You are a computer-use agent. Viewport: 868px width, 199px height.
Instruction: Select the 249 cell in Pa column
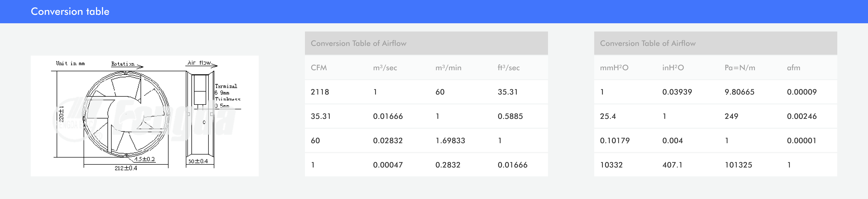point(731,116)
